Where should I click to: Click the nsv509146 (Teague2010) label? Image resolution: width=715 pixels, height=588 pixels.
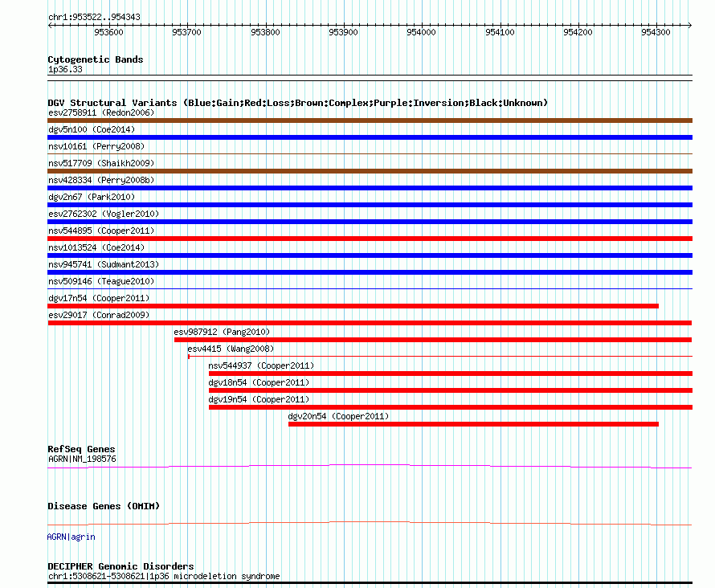pos(101,281)
